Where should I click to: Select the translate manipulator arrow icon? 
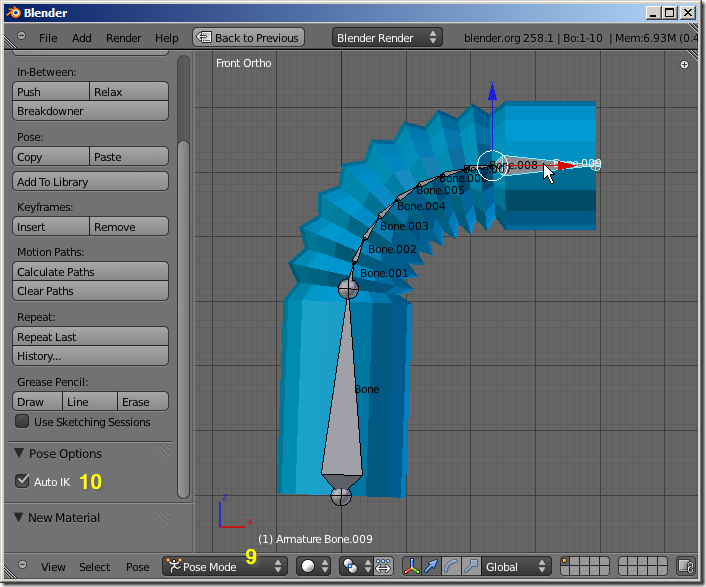(x=432, y=567)
